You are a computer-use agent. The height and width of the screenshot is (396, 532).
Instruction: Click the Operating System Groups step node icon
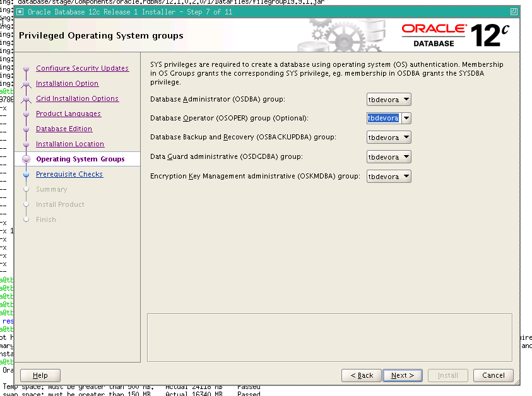[x=26, y=158]
